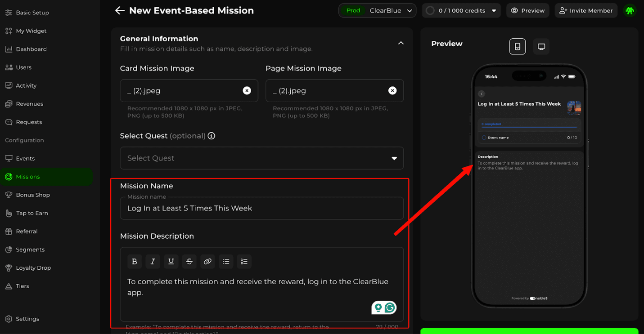Click the Missions target icon
This screenshot has width=644, height=334.
(x=9, y=177)
